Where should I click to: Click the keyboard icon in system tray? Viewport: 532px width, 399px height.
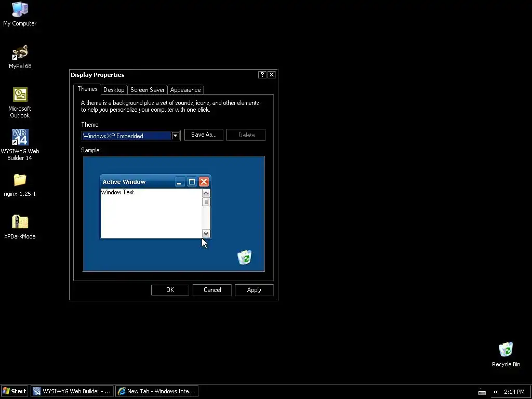(482, 392)
